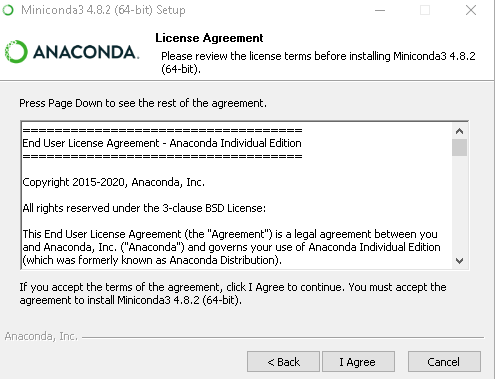Accept the license with I Agree
The height and width of the screenshot is (379, 495).
point(358,362)
